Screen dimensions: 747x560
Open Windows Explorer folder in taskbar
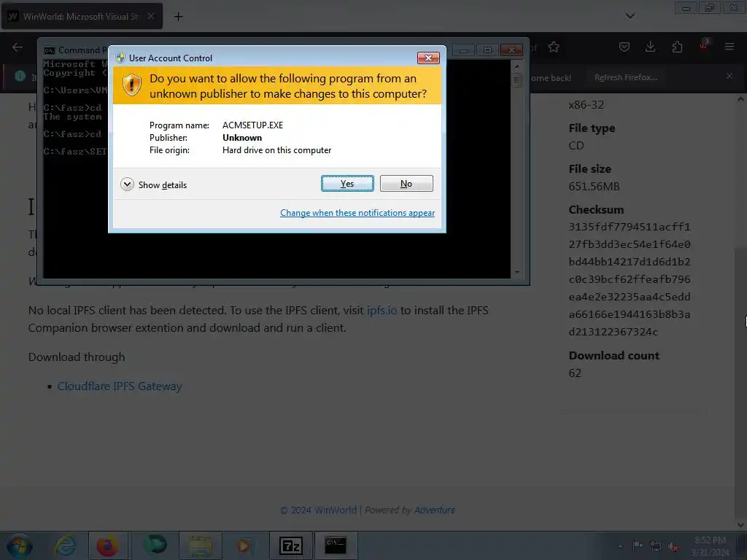pyautogui.click(x=201, y=545)
